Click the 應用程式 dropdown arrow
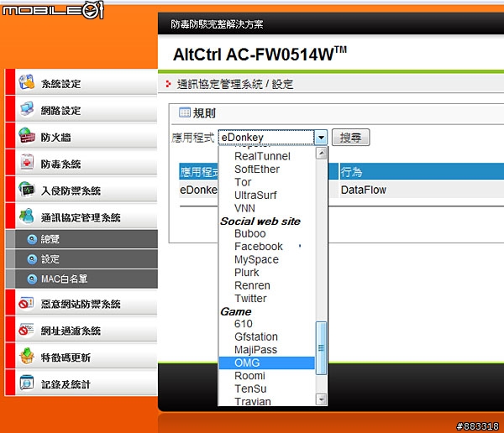Screen dimensions: 504x433 pyautogui.click(x=321, y=138)
